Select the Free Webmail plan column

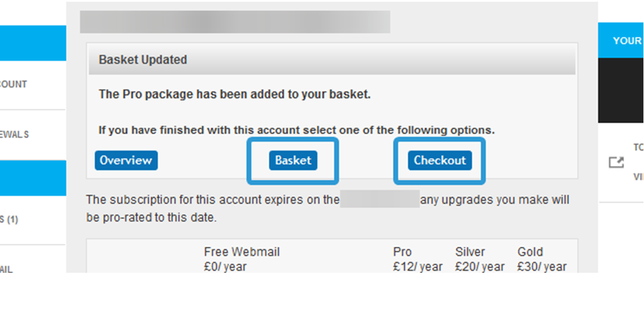[241, 259]
